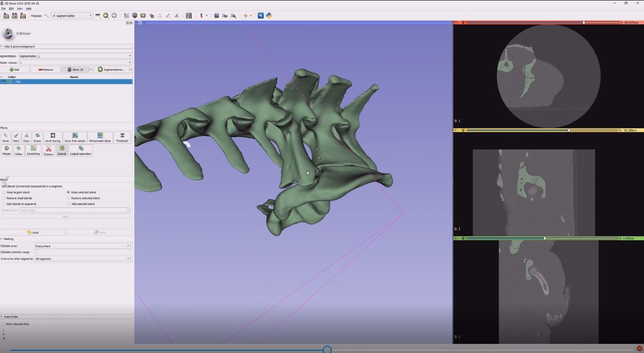Screen dimensions: 644x353
Task: Open the View menu
Action: (19, 8)
